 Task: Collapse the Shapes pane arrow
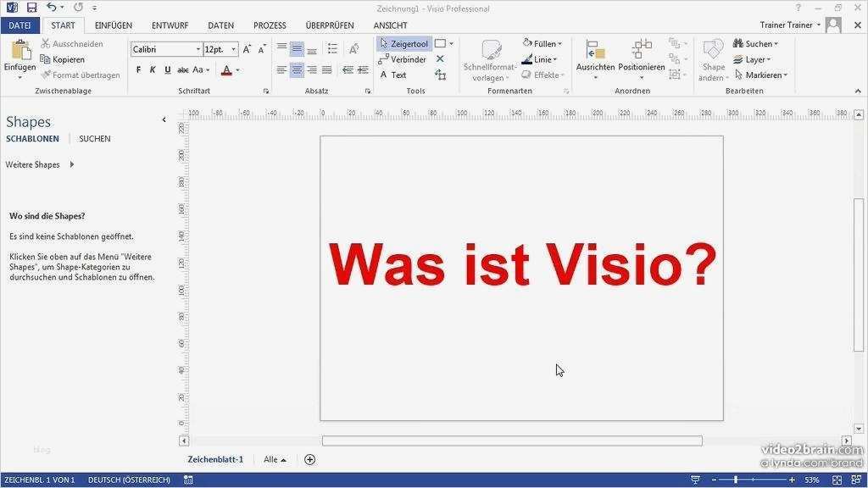tap(164, 119)
